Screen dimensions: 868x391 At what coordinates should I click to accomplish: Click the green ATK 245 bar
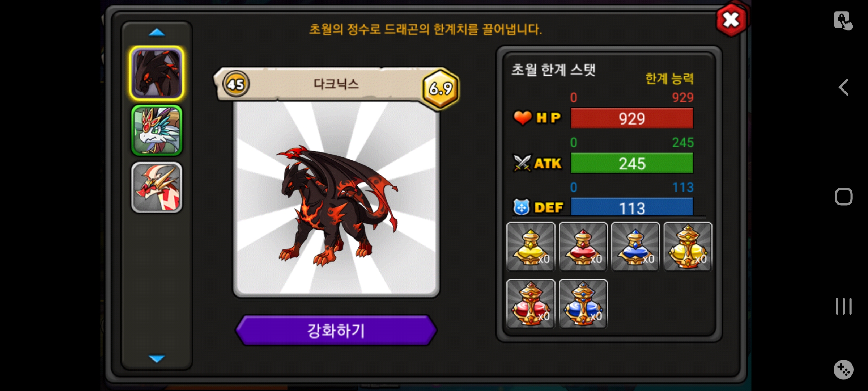[x=632, y=163]
